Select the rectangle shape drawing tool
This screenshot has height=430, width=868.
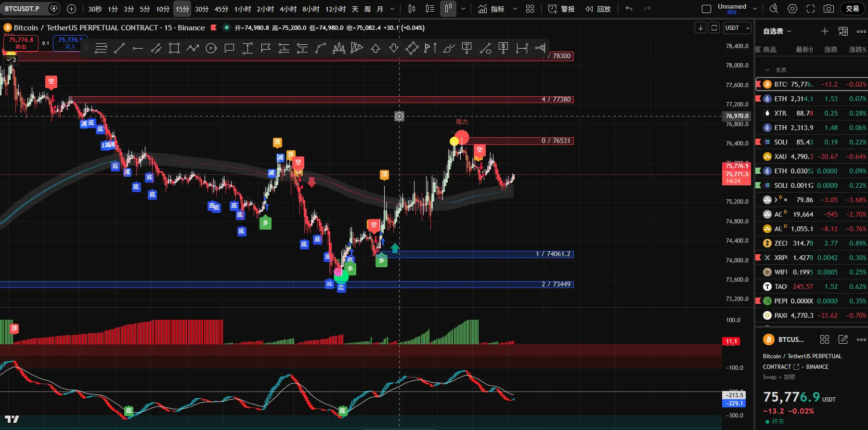click(174, 48)
